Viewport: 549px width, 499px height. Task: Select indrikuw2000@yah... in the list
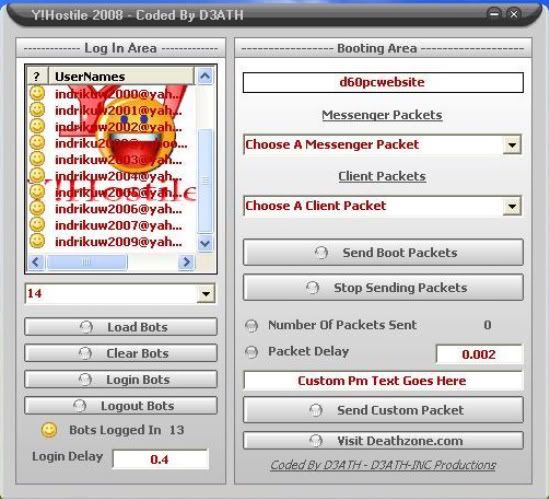pyautogui.click(x=119, y=94)
